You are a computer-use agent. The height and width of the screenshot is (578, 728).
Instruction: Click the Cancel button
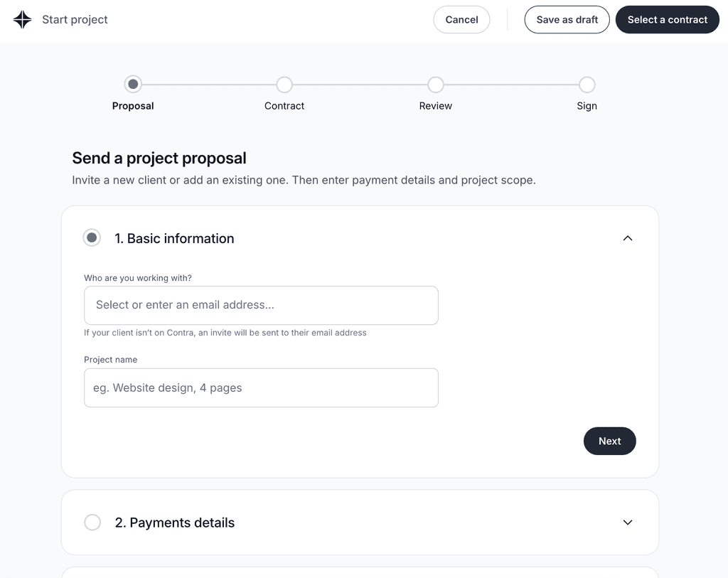click(461, 19)
